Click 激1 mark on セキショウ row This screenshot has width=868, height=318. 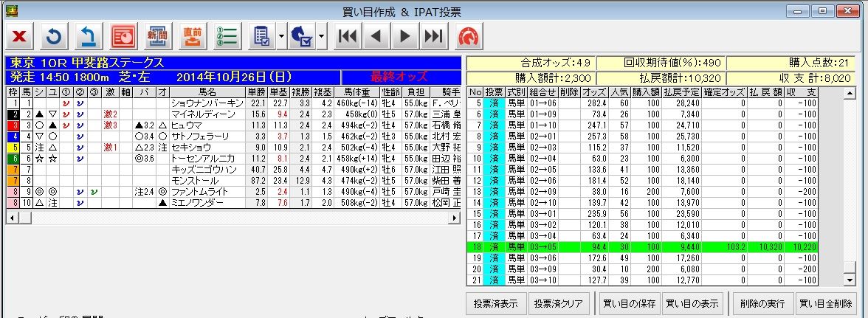(111, 148)
